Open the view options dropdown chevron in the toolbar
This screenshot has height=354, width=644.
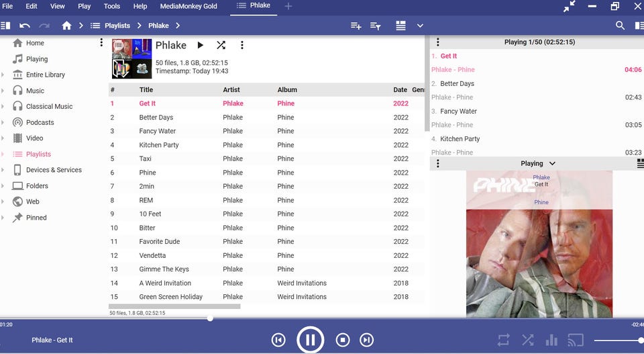pyautogui.click(x=420, y=26)
